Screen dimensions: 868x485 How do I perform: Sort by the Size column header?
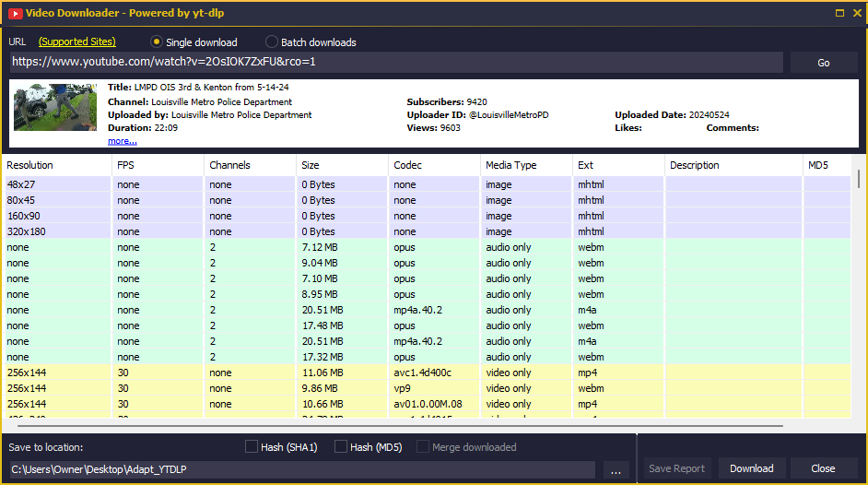click(342, 165)
